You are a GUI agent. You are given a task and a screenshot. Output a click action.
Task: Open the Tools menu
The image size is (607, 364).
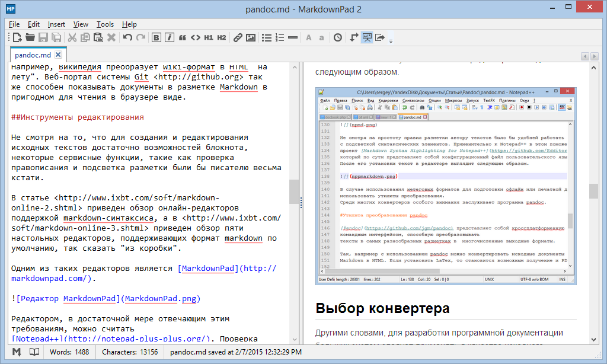point(105,24)
